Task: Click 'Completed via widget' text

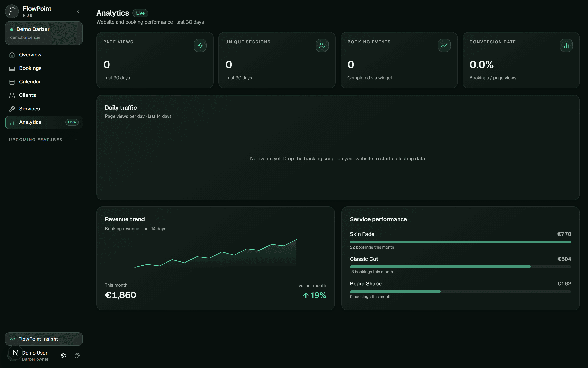Action: pos(370,78)
